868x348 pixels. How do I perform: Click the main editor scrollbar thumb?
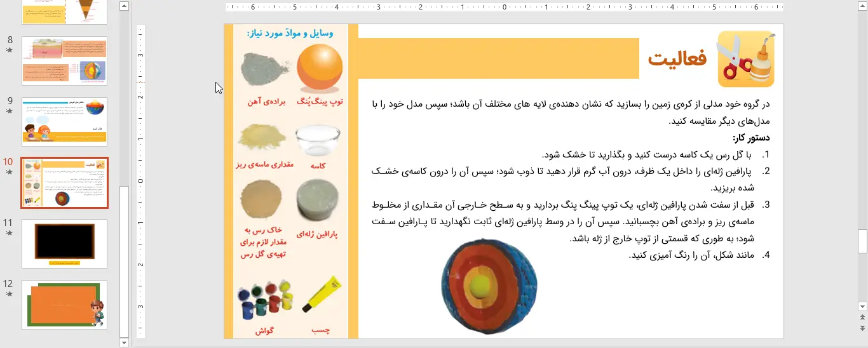[x=862, y=241]
